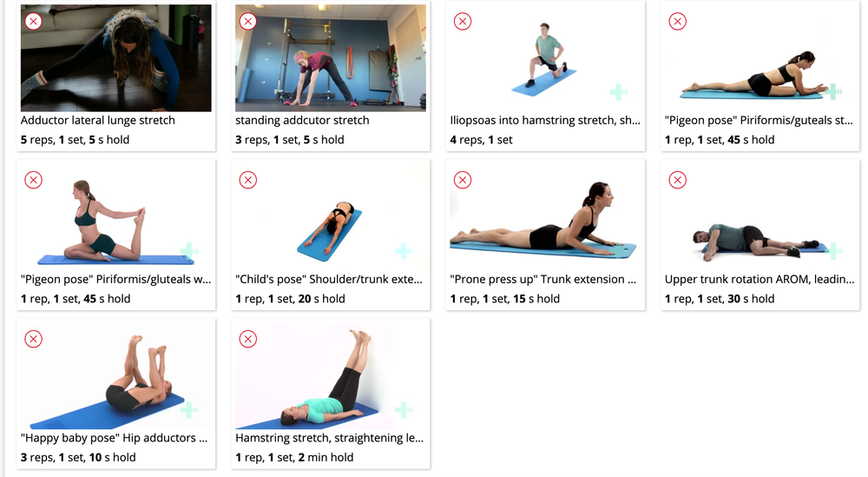The image size is (868, 477).
Task: Click the green plus icon on Iliopsoas stretch
Action: 619,92
